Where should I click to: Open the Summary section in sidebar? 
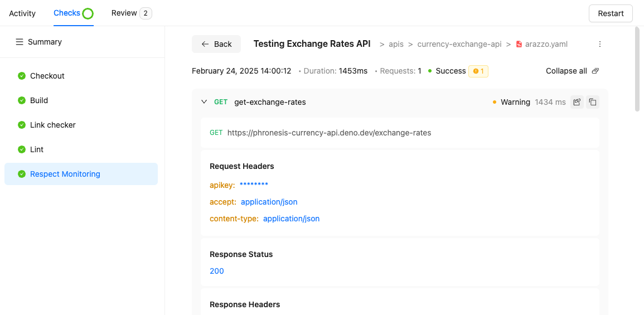click(45, 42)
